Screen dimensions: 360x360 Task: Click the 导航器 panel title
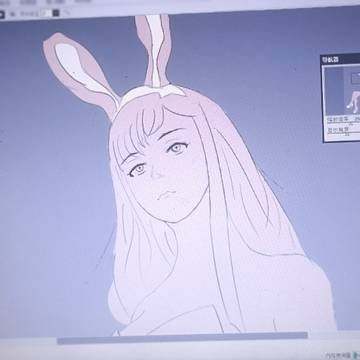(330, 60)
